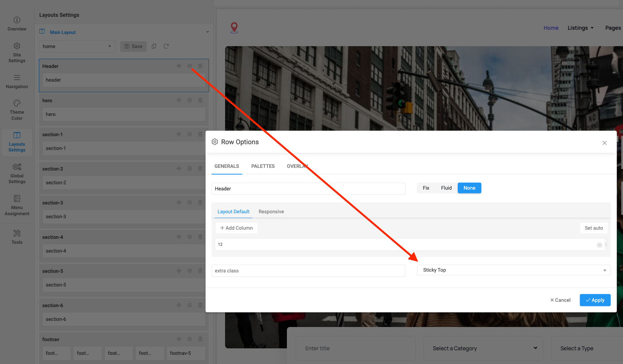
Task: Open the Tools sidebar section
Action: coord(17,237)
